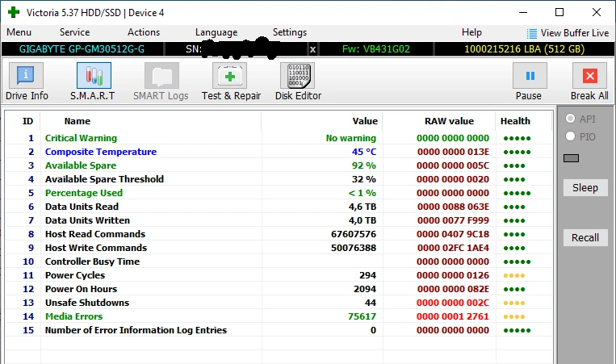
Task: Click the Break All red X button
Action: 589,75
